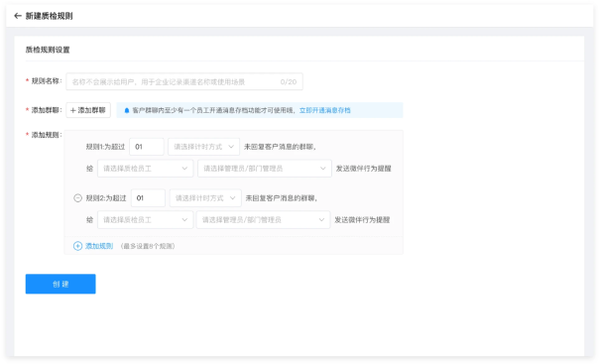Click the rule 2 time value field showing 01
Viewport: 599px width, 364px height.
pos(148,197)
